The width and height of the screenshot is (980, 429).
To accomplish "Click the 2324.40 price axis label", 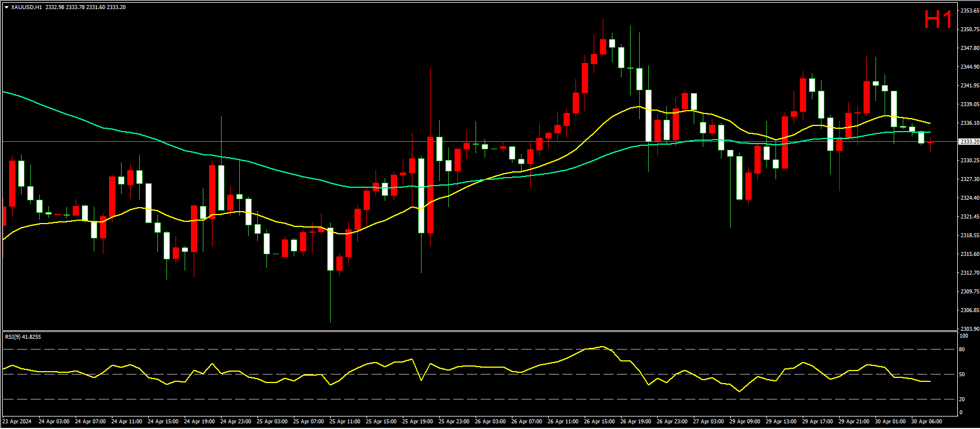I will 969,198.
